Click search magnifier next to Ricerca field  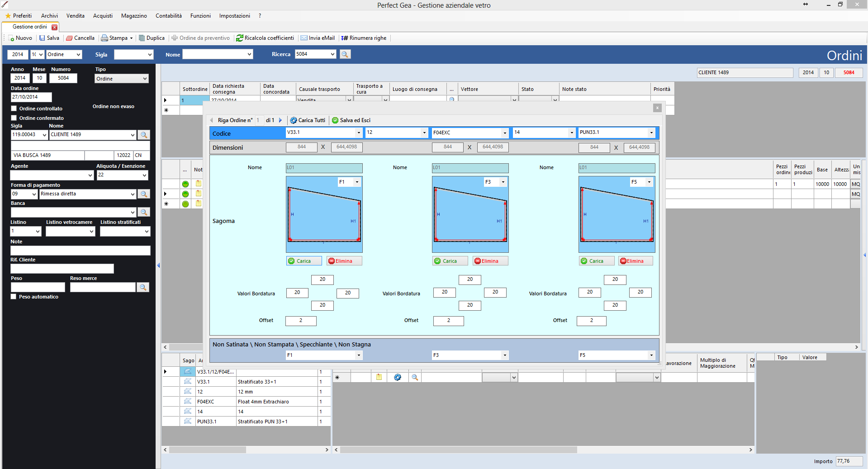tap(345, 54)
